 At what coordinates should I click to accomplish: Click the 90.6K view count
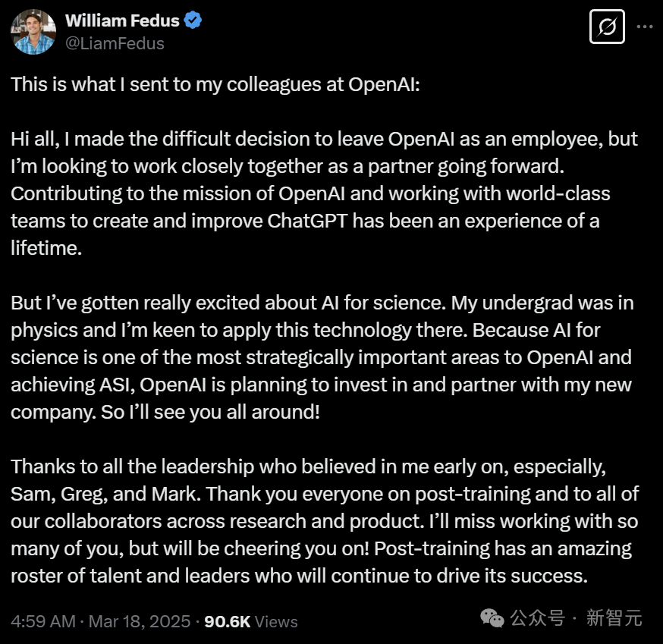227,621
